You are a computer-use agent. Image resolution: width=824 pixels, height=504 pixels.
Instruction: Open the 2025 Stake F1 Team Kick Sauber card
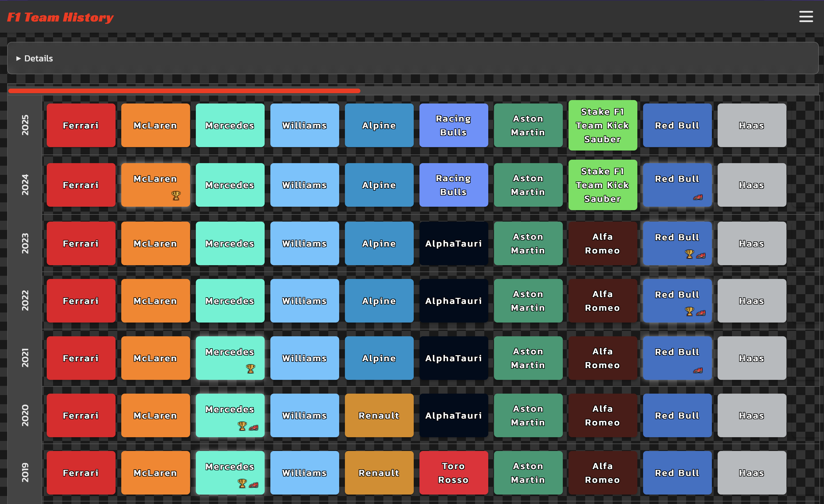[603, 125]
